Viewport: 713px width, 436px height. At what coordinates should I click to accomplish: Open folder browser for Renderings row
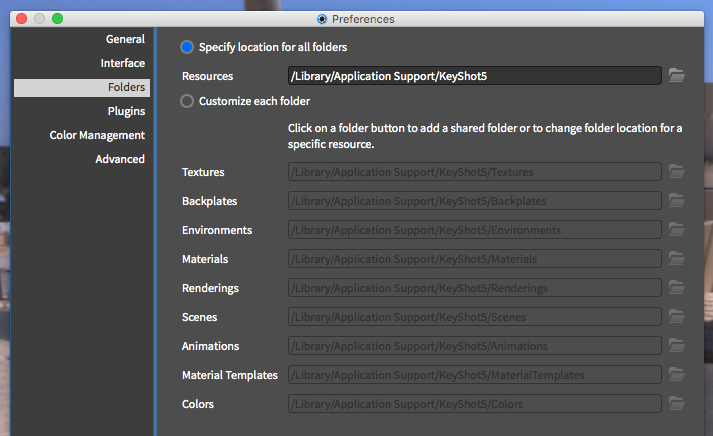click(677, 287)
